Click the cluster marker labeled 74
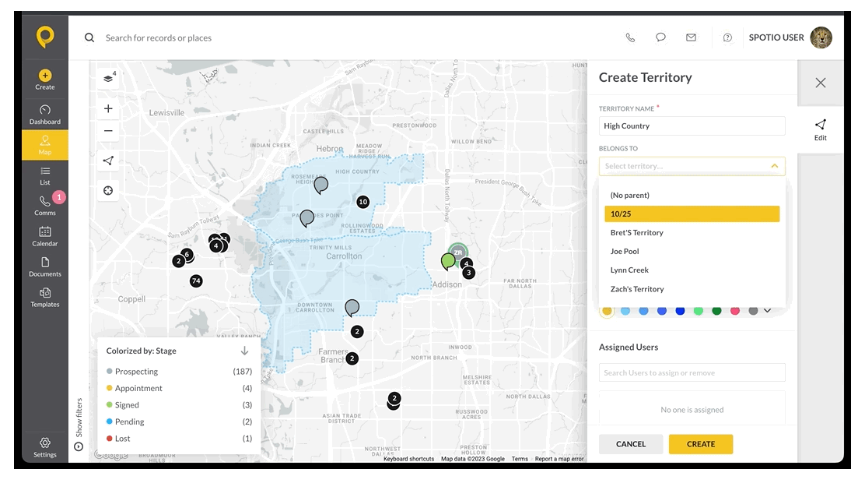Image resolution: width=866 pixels, height=478 pixels. (x=196, y=281)
